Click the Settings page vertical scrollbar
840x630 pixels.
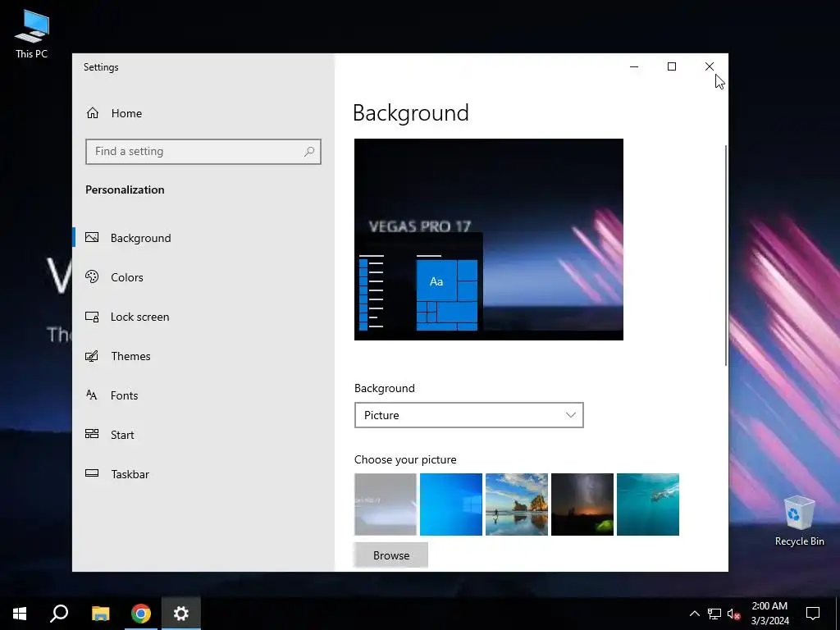tap(726, 255)
